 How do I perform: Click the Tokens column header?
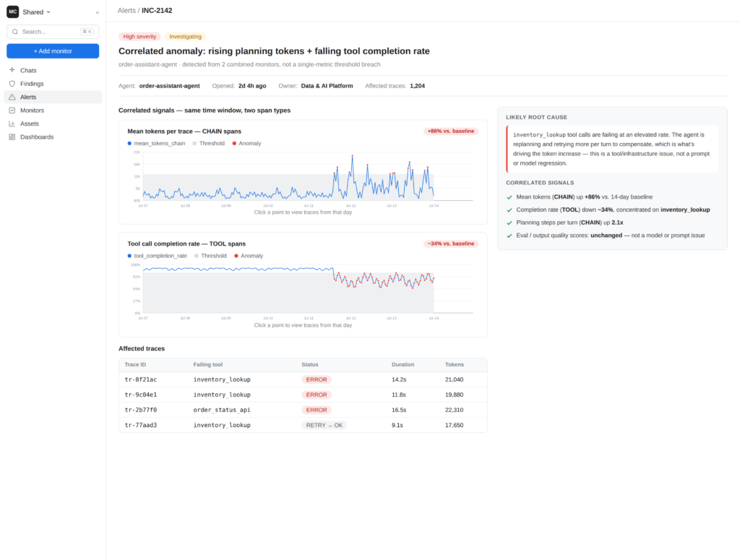(x=455, y=365)
